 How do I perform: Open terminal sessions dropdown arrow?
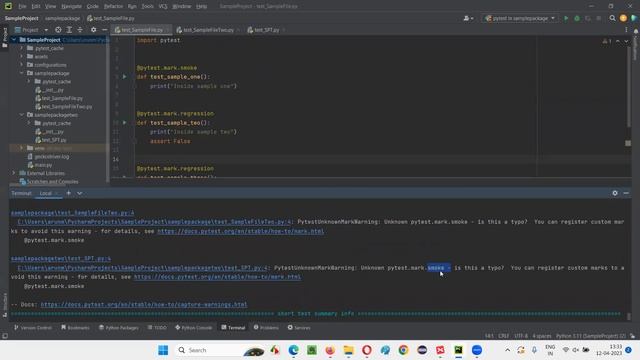click(80, 193)
